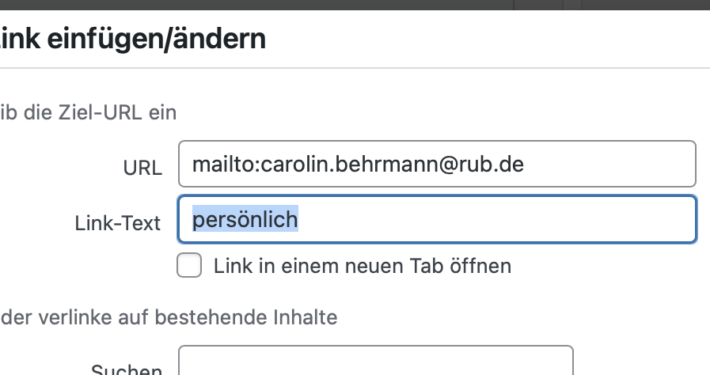Place cursor after 'rub.de' in URL field
Viewport: 710px width, 375px height.
pyautogui.click(x=525, y=164)
